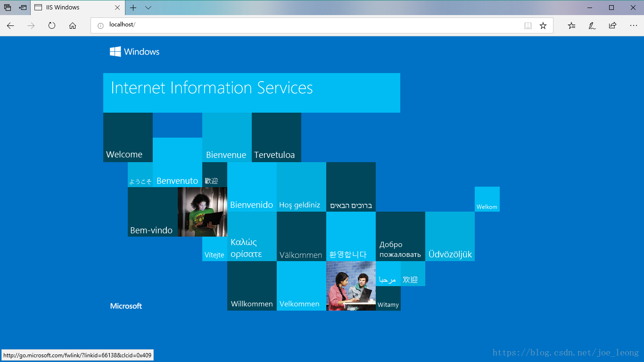The height and width of the screenshot is (362, 644).
Task: Click the Добро пожаловать tile
Action: [x=400, y=236]
